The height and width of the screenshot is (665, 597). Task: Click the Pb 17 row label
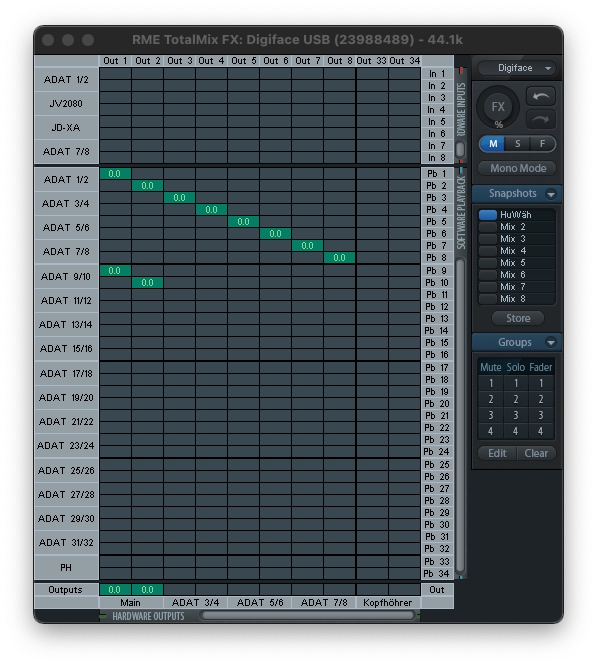[x=437, y=368]
